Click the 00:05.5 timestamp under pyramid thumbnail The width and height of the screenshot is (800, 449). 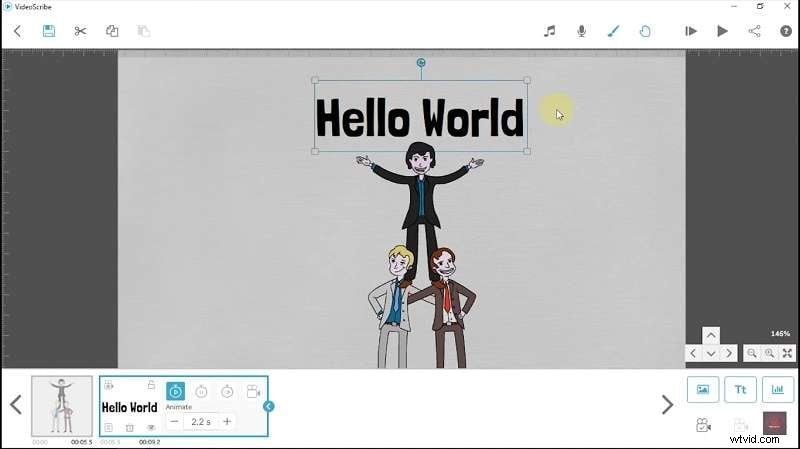click(x=82, y=442)
